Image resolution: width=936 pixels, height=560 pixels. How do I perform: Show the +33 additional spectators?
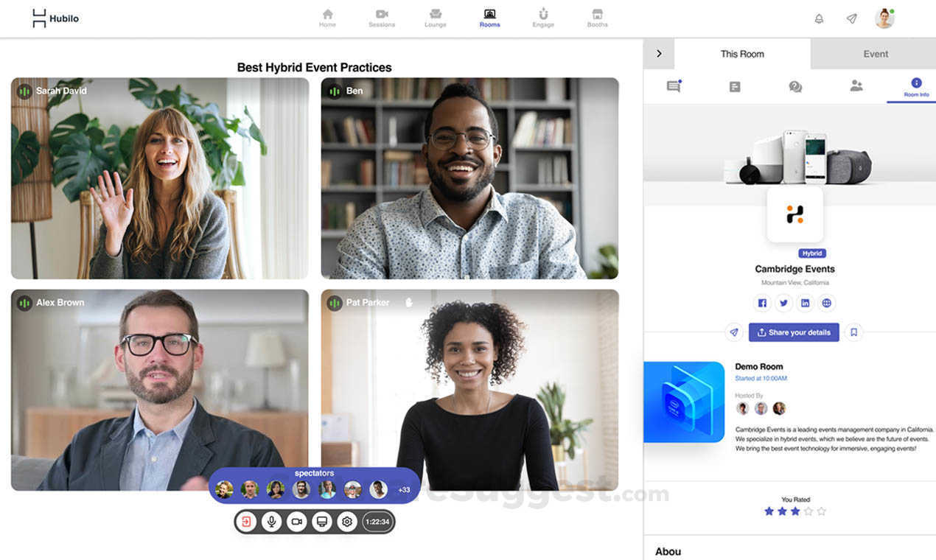404,490
